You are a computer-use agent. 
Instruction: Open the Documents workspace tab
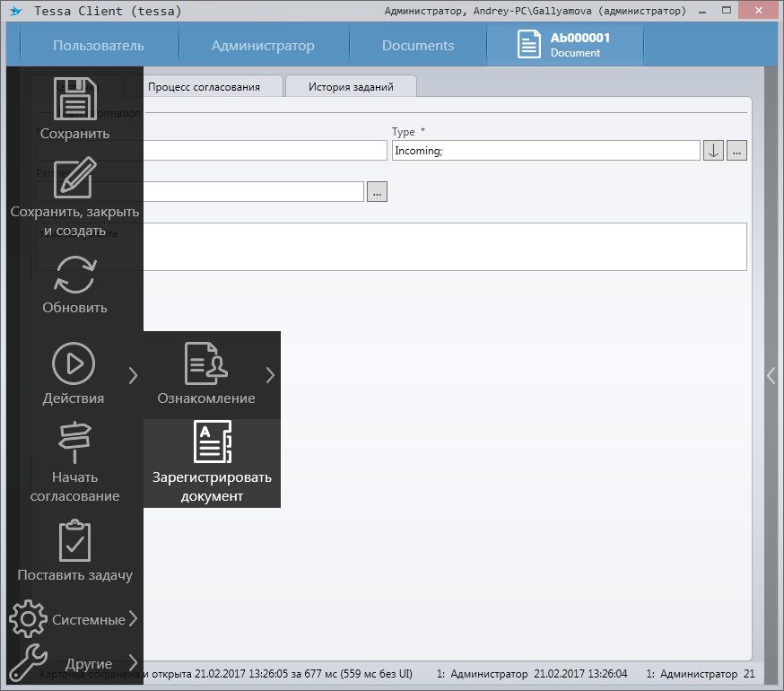418,46
